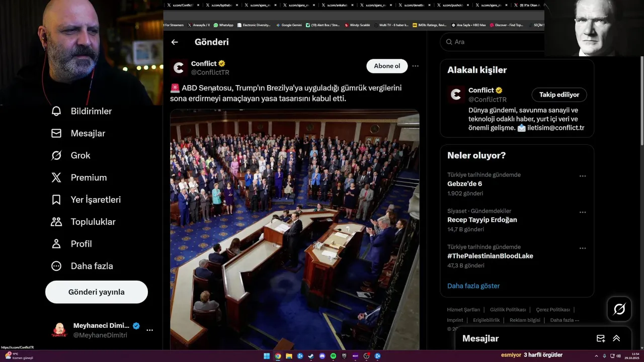
Task: Open the Windows Start button
Action: pos(267,356)
